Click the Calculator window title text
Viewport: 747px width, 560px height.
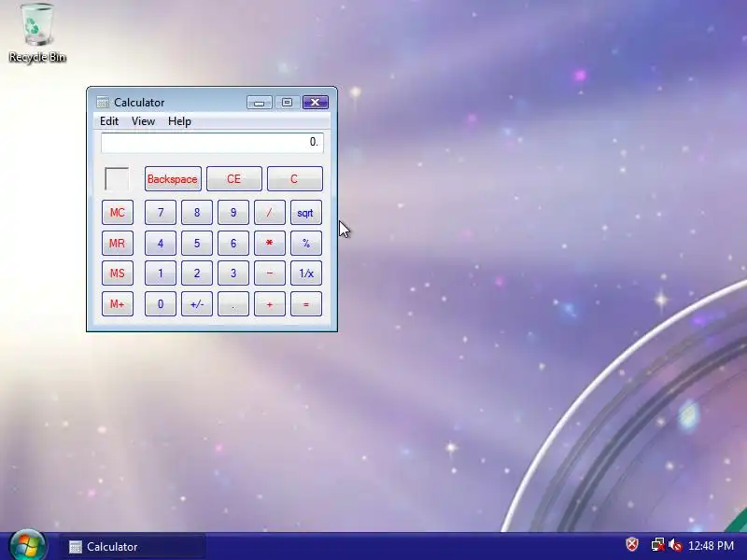pyautogui.click(x=139, y=103)
